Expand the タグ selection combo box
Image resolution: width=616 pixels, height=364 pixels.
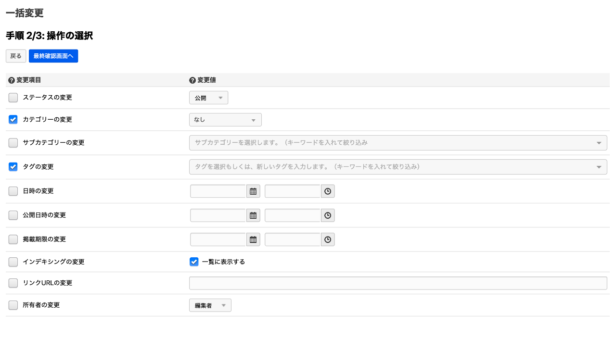(398, 167)
